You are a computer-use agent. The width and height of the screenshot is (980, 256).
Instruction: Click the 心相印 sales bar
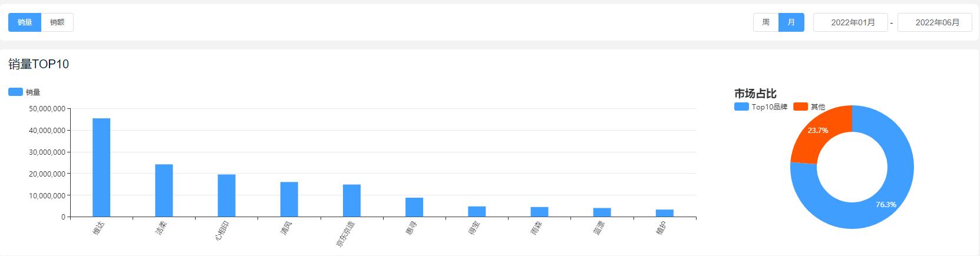coord(226,196)
